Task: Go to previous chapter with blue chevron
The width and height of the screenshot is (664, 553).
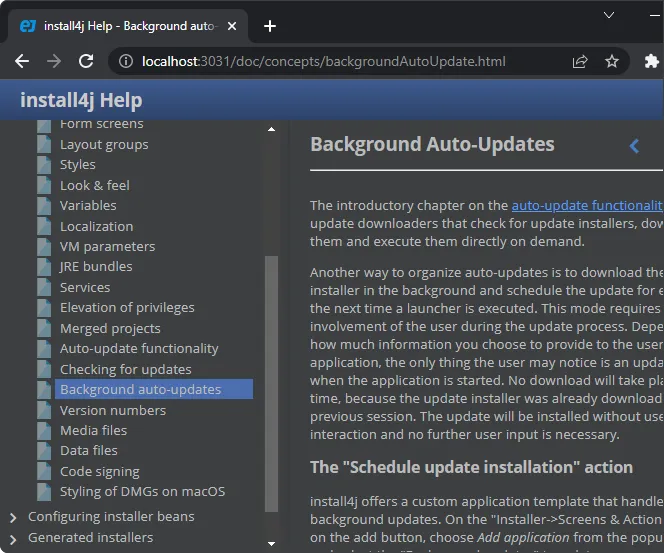Action: point(634,147)
